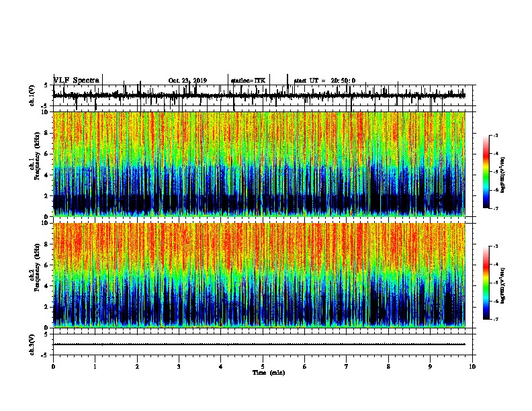Image resolution: width=532 pixels, height=411 pixels.
Task: Click the "5" tick on ch.1(V) axis
Action: [46, 85]
